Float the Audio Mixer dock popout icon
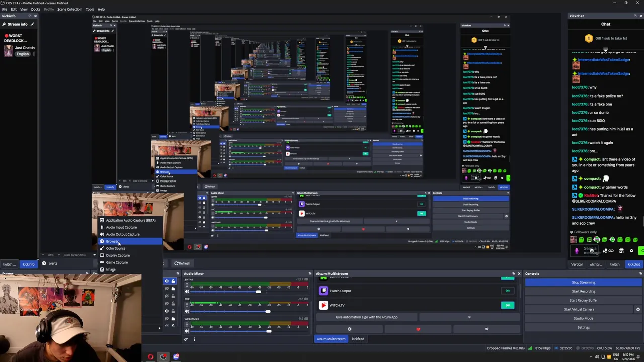The height and width of the screenshot is (362, 644). tap(310, 274)
